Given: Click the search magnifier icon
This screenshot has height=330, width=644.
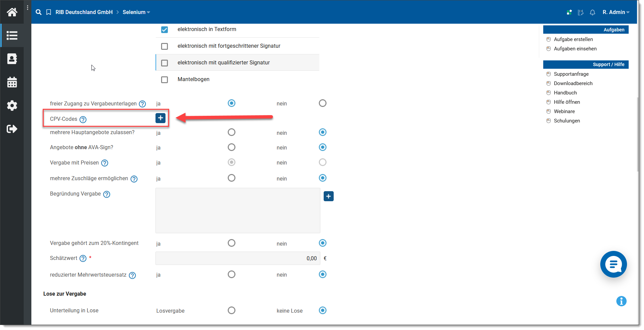Looking at the screenshot, I should 39,12.
